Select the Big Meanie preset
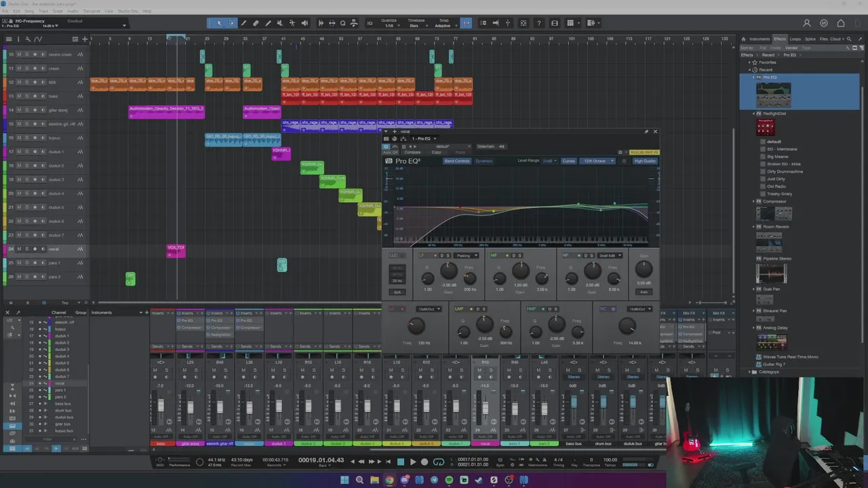The width and height of the screenshot is (868, 488). coord(777,157)
